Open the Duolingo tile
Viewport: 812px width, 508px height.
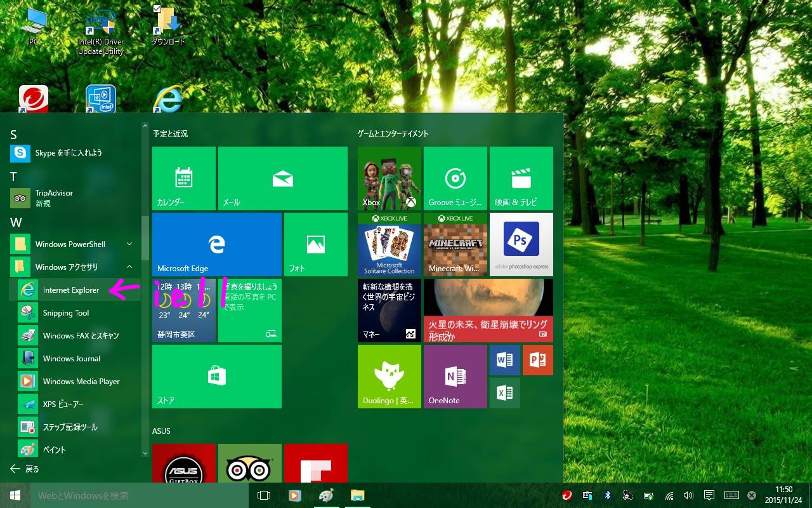coord(390,377)
